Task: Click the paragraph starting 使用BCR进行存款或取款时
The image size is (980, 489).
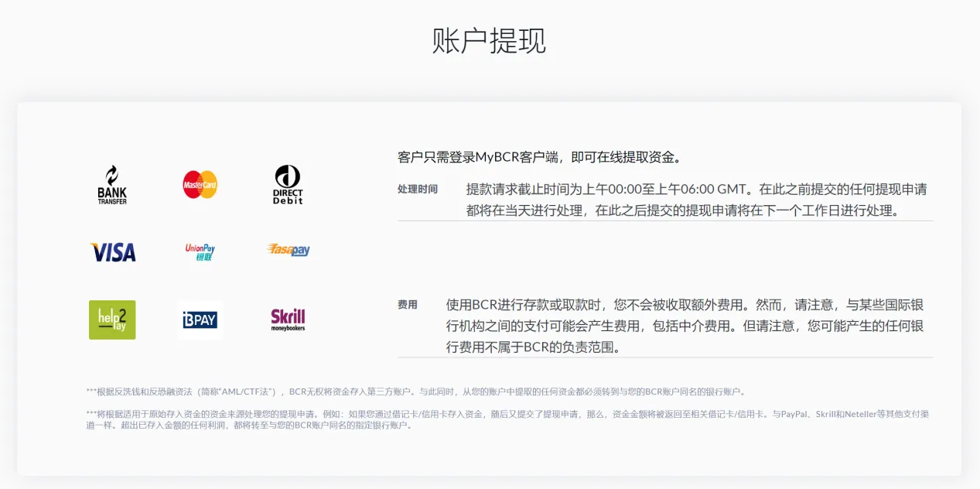Action: 685,326
